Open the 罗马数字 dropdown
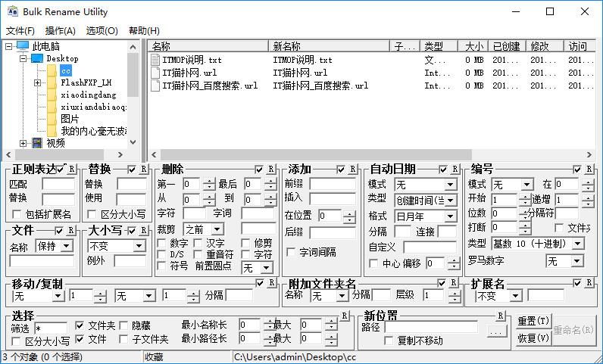 click(576, 262)
